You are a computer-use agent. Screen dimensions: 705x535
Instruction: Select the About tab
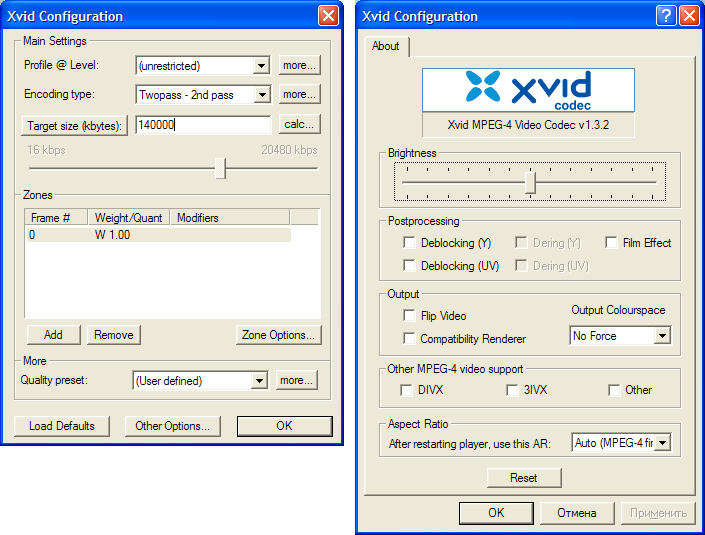[386, 46]
